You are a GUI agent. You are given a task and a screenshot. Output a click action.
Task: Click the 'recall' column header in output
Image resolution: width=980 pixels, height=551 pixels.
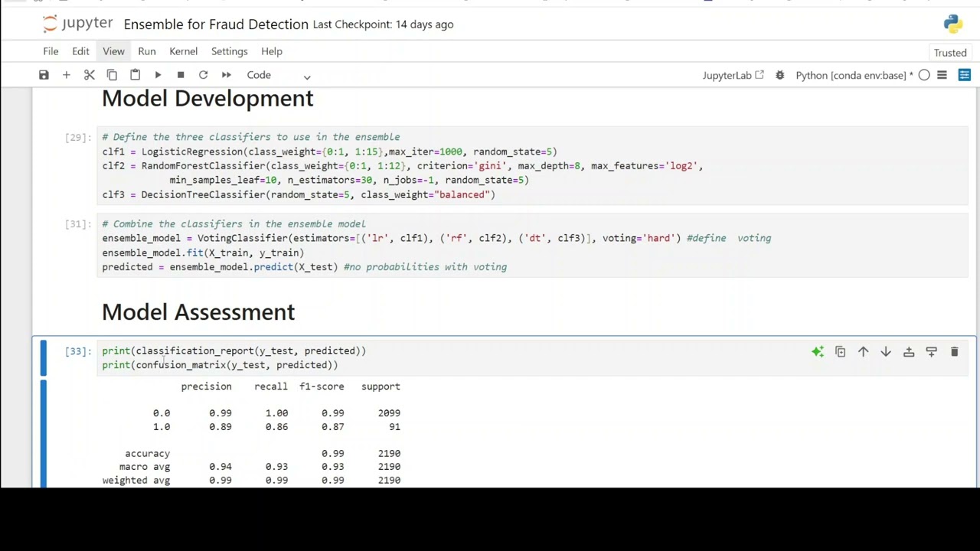point(271,386)
